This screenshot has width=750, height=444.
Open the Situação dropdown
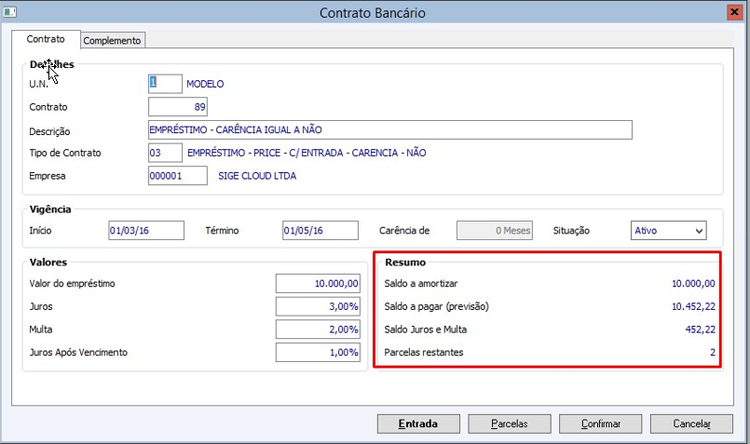pyautogui.click(x=669, y=230)
